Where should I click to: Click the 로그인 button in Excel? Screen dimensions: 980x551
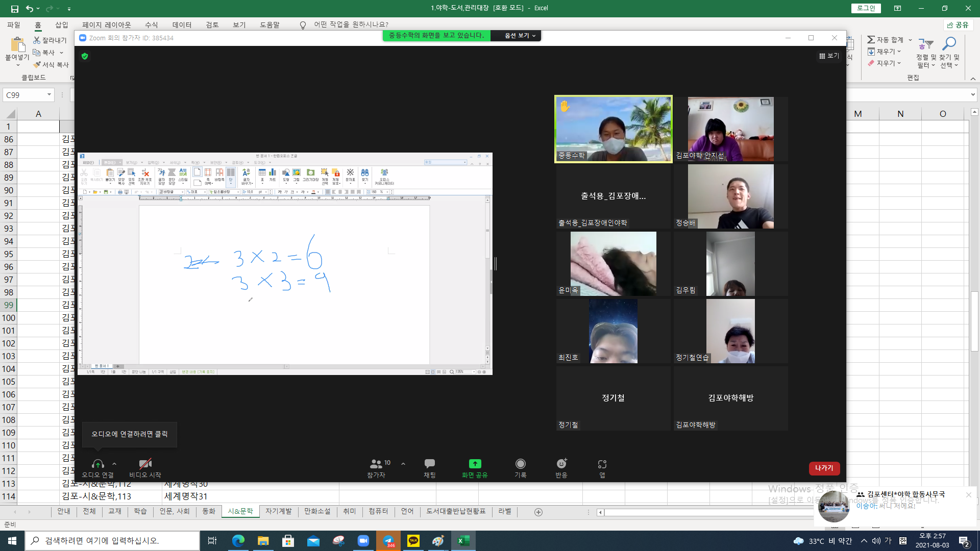tap(866, 8)
